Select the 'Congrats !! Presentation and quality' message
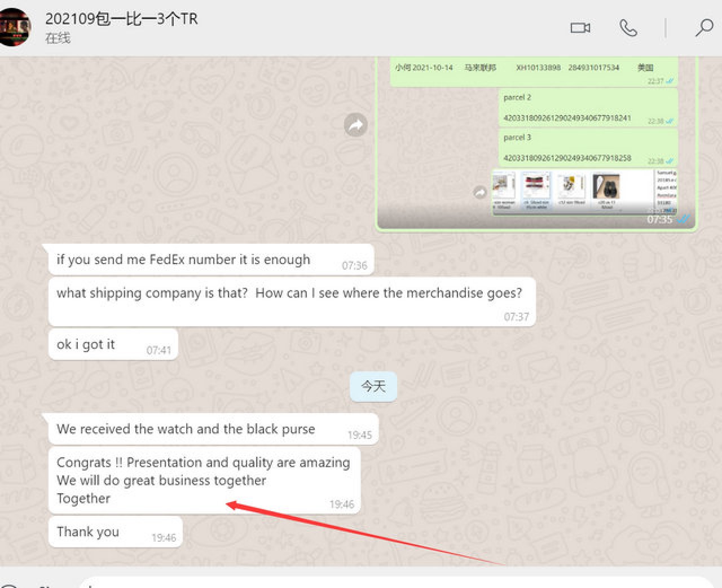Screen dimensions: 722x588 [x=203, y=480]
